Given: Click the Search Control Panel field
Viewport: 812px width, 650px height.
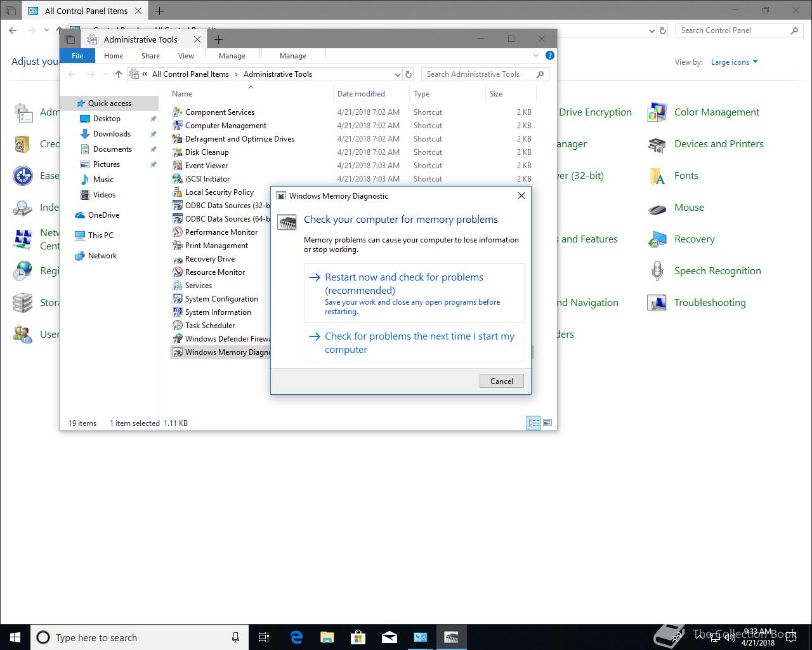Looking at the screenshot, I should 739,30.
